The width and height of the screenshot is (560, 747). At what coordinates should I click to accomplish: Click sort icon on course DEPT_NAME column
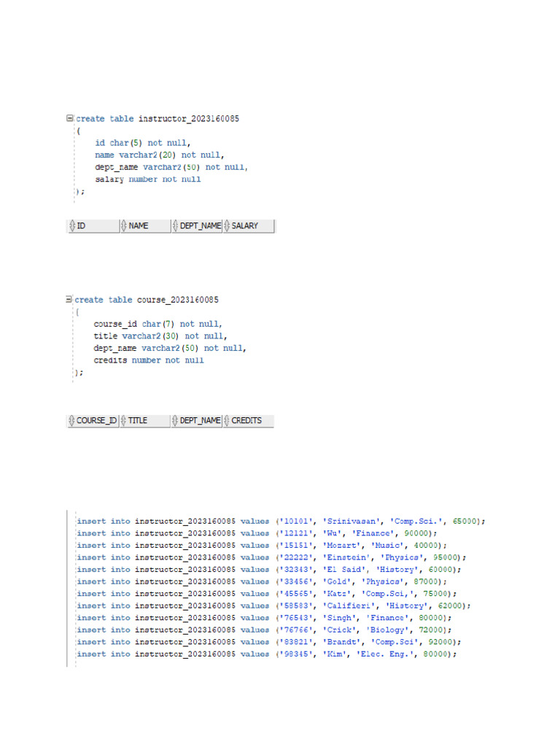175,420
